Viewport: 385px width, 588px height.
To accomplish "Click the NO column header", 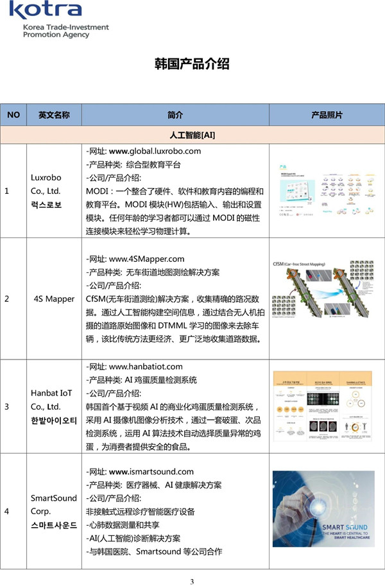I will (x=13, y=115).
